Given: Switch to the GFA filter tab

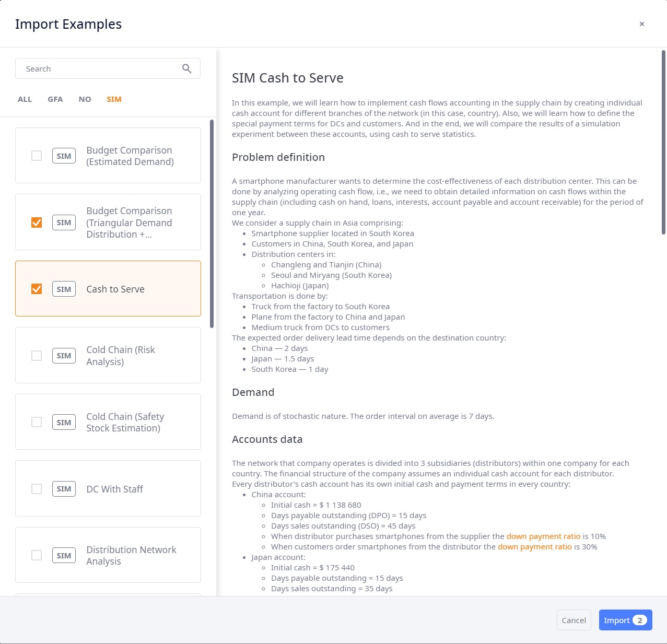Looking at the screenshot, I should pos(55,99).
